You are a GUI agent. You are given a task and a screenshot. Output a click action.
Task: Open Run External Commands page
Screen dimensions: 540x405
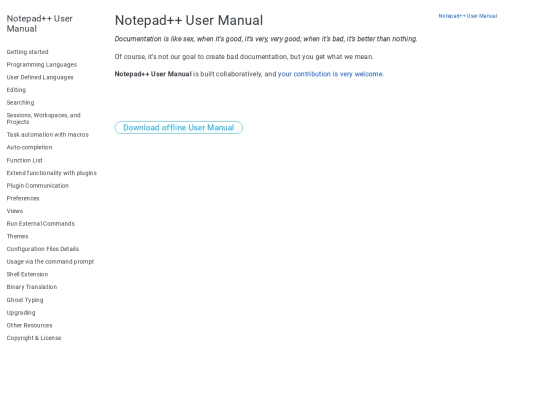(x=41, y=224)
